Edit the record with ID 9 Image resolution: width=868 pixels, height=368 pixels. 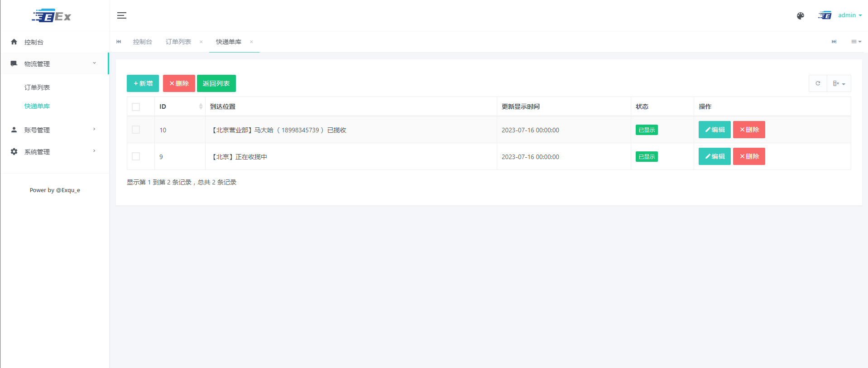click(x=715, y=156)
